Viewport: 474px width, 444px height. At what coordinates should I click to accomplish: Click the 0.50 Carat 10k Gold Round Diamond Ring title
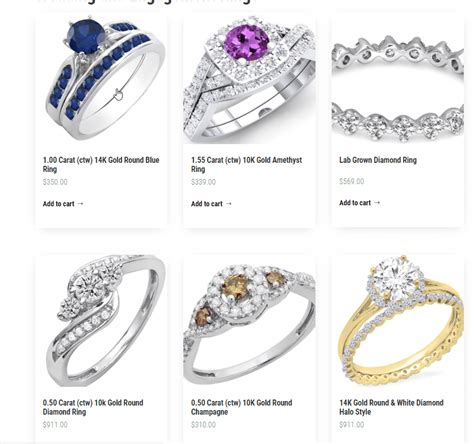pyautogui.click(x=93, y=407)
